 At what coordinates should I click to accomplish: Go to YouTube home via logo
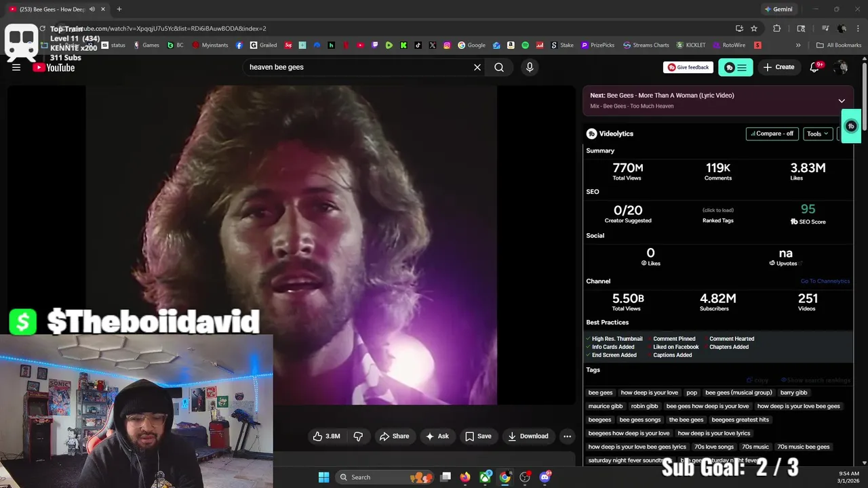(54, 67)
